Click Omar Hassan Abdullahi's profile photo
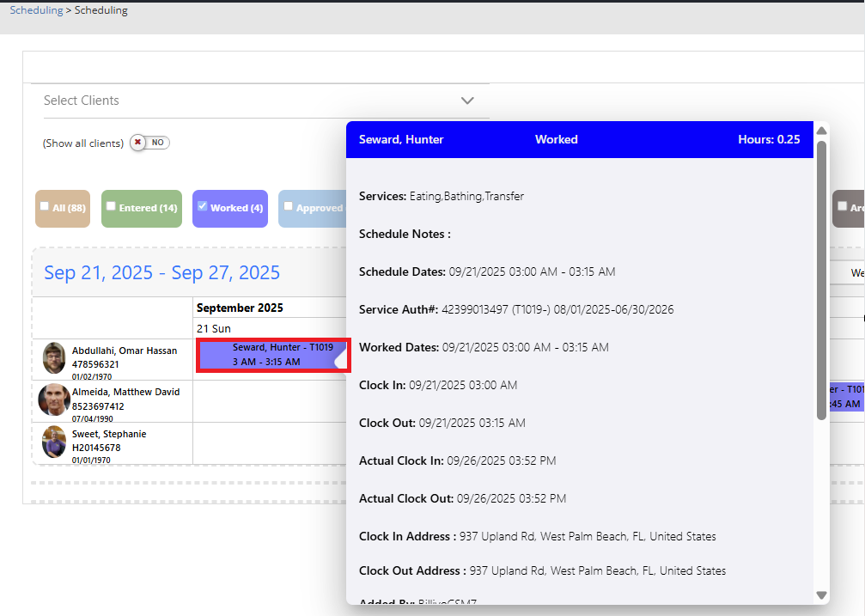The width and height of the screenshot is (865, 616). click(x=54, y=357)
